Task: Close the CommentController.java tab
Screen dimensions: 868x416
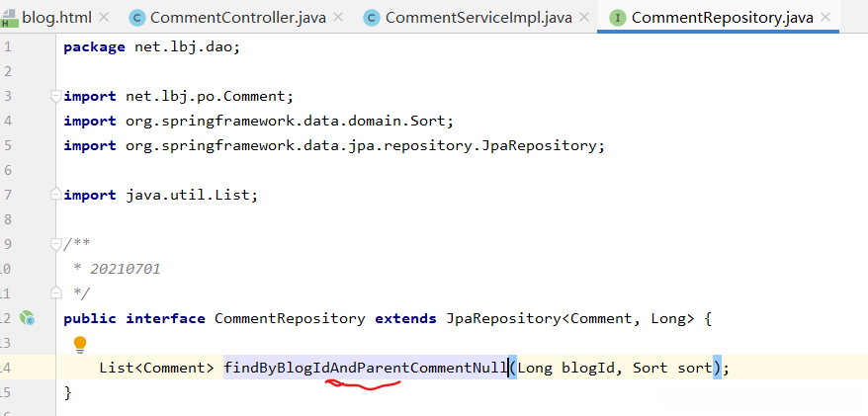Action: 338,18
